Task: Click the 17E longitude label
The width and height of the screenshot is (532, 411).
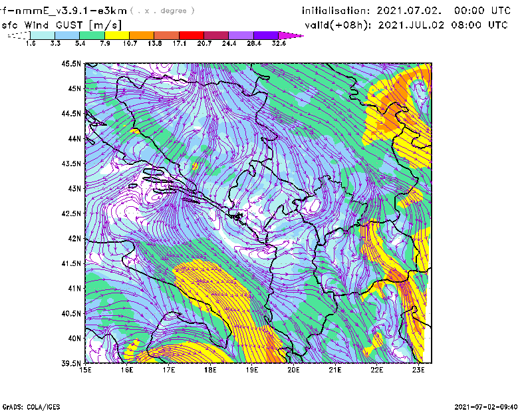Action: coord(169,370)
